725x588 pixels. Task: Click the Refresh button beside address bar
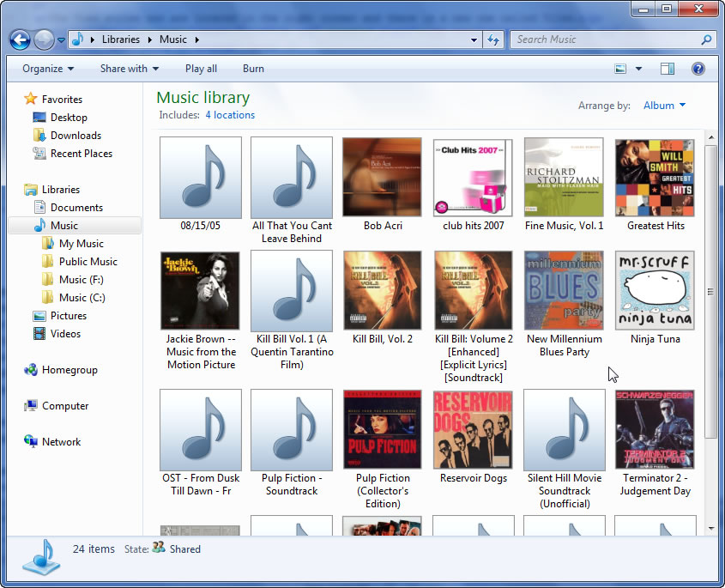tap(493, 39)
